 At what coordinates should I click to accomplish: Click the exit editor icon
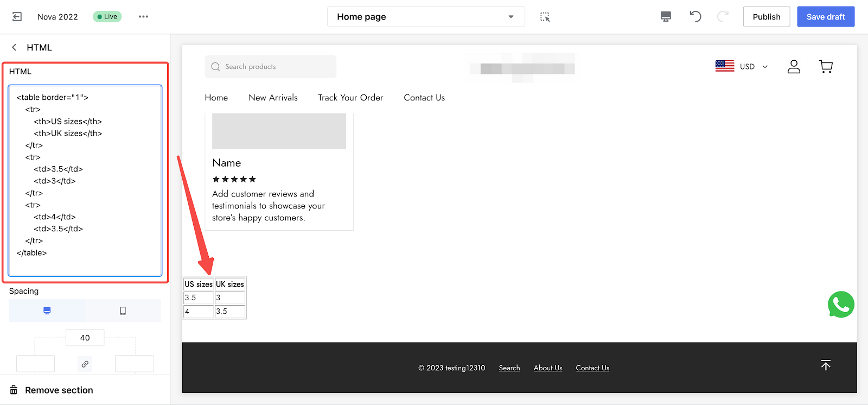[17, 17]
